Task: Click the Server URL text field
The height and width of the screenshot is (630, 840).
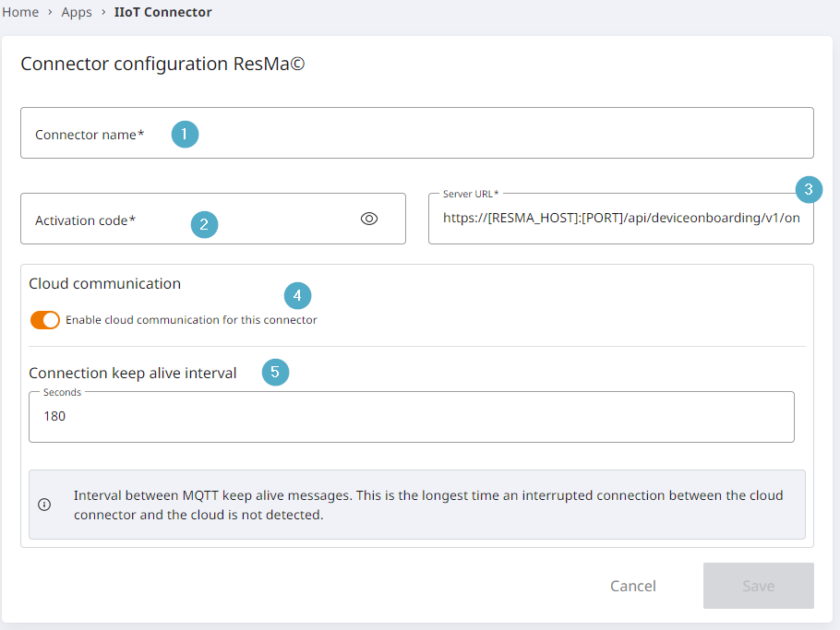Action: 620,220
